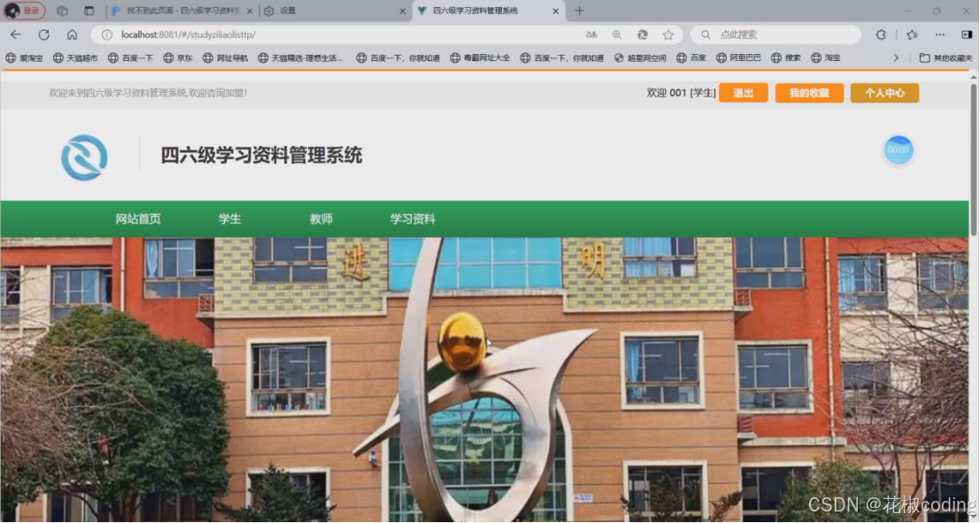Open the 学生 navigation menu
Screen dimensions: 980x523
click(229, 219)
